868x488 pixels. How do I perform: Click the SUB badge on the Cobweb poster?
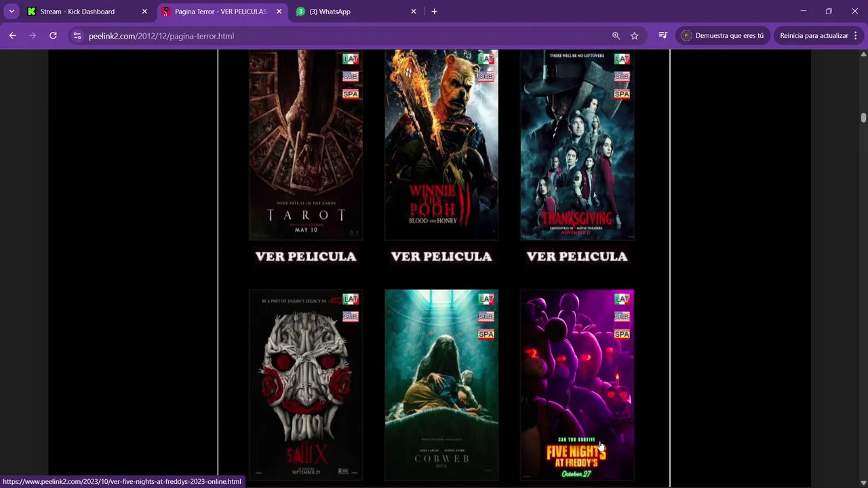pyautogui.click(x=486, y=317)
